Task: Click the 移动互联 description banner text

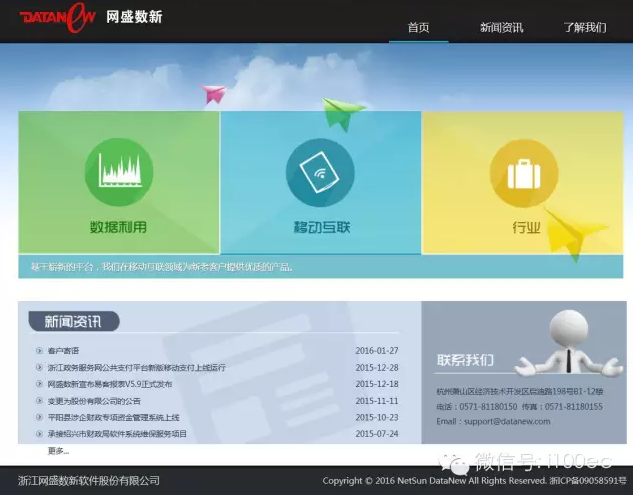Action: tap(162, 267)
